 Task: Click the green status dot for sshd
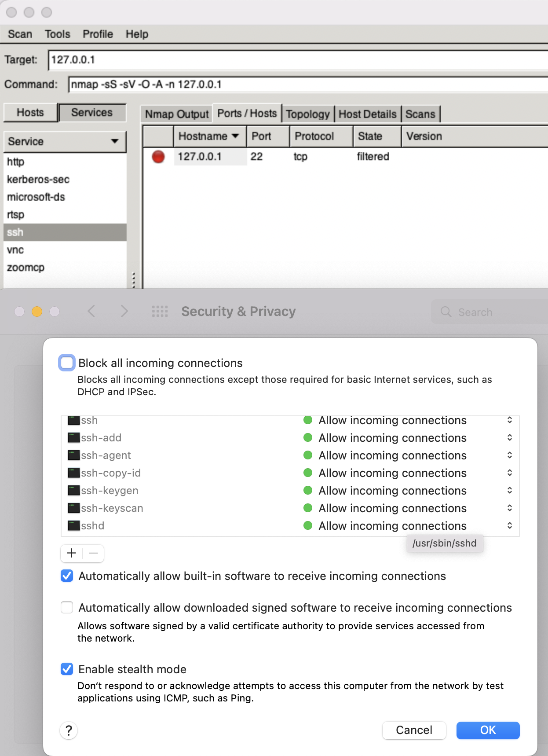(x=308, y=526)
